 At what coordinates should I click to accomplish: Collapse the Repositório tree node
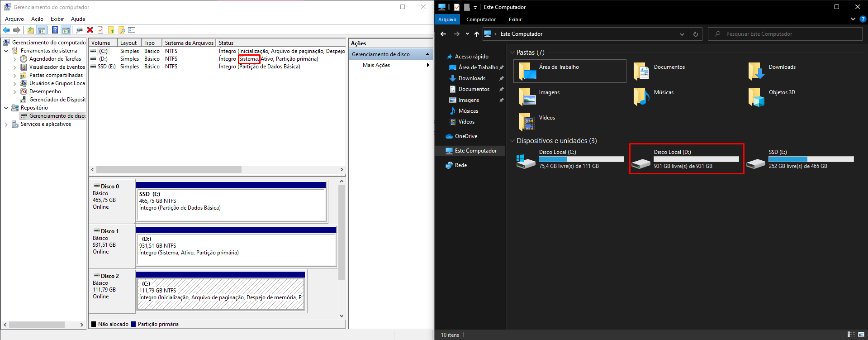(x=6, y=108)
